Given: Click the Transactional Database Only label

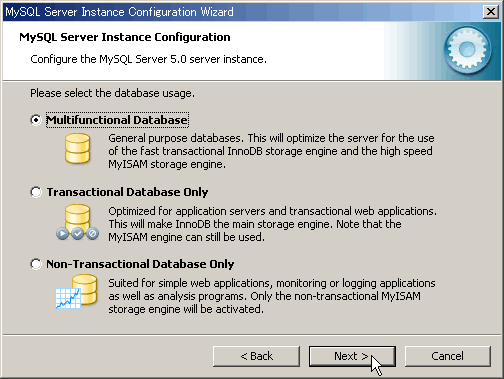Looking at the screenshot, I should 127,192.
